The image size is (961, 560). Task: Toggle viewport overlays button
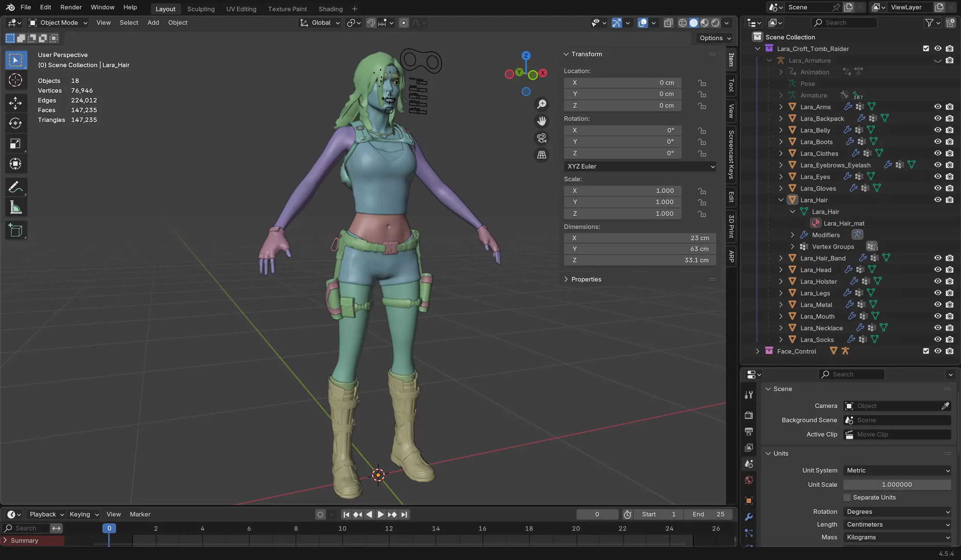tap(643, 23)
